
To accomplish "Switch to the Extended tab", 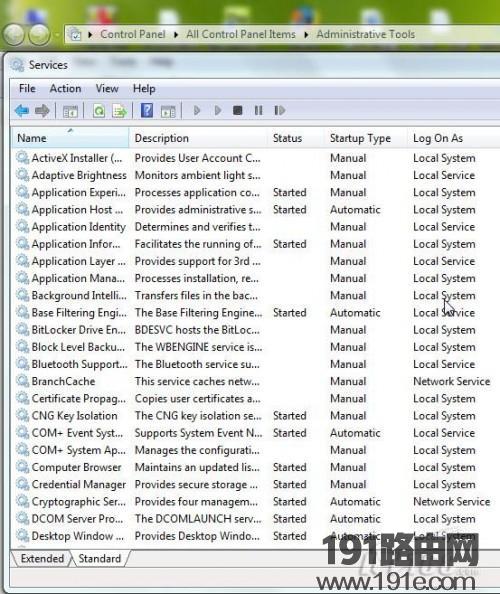I will (42, 558).
